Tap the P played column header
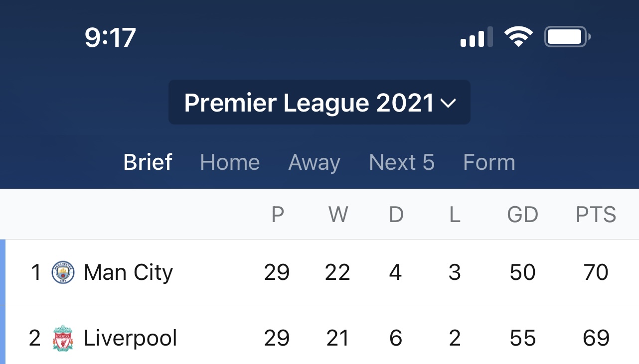The height and width of the screenshot is (364, 639). coord(278,215)
